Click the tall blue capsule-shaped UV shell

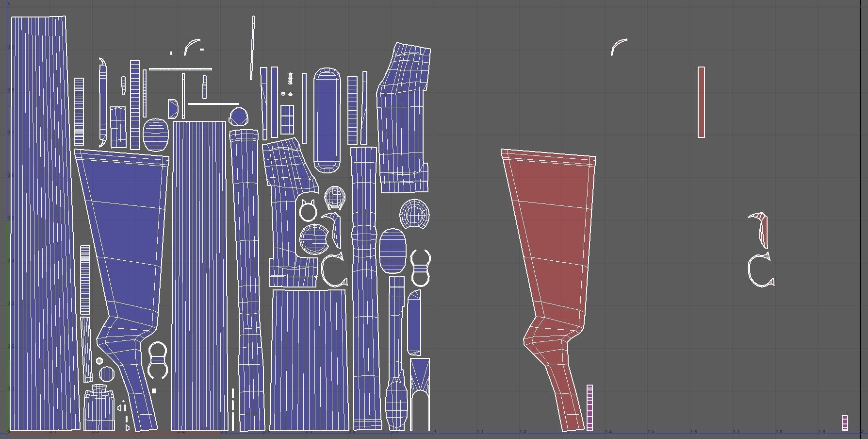click(x=327, y=120)
